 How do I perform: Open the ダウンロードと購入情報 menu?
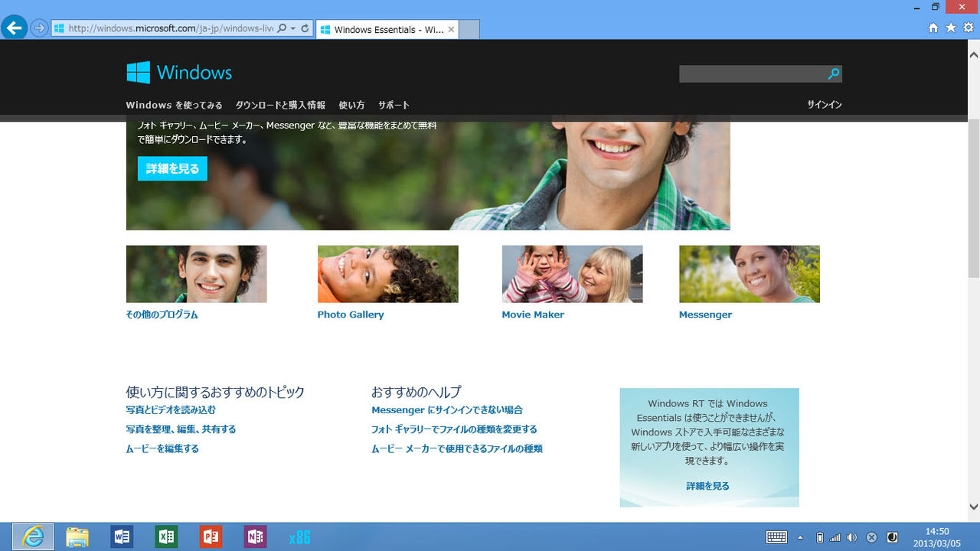pos(280,105)
